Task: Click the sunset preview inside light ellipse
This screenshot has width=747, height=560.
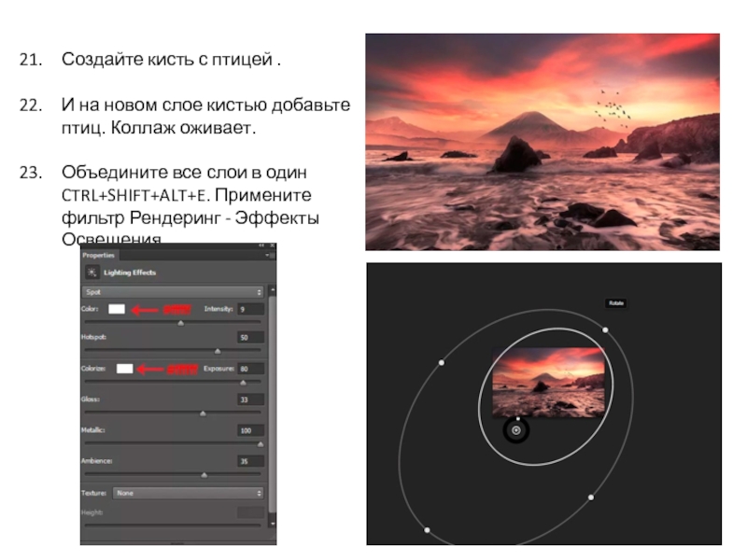Action: [548, 383]
